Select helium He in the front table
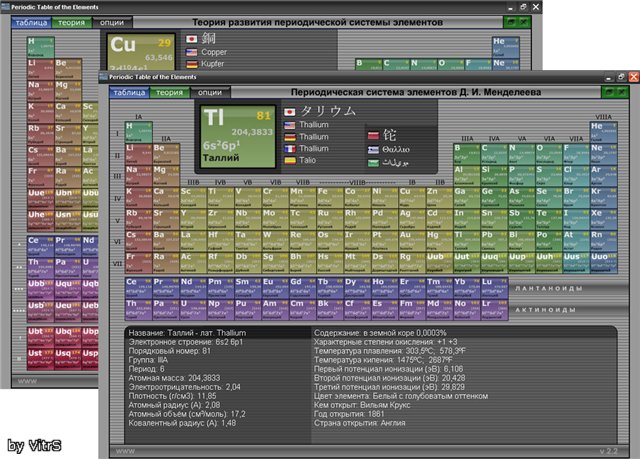This screenshot has width=640, height=459. click(x=603, y=132)
